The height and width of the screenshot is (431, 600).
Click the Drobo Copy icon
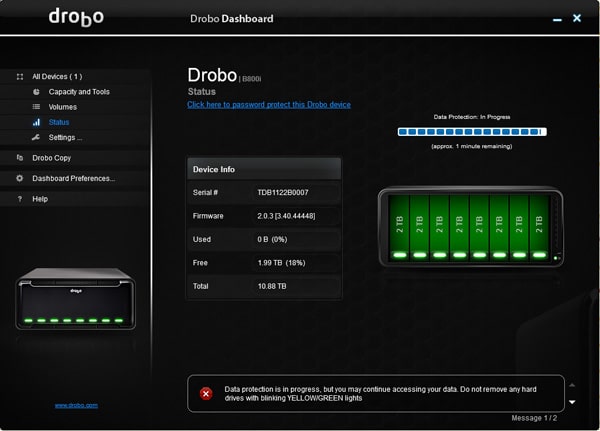tap(20, 158)
